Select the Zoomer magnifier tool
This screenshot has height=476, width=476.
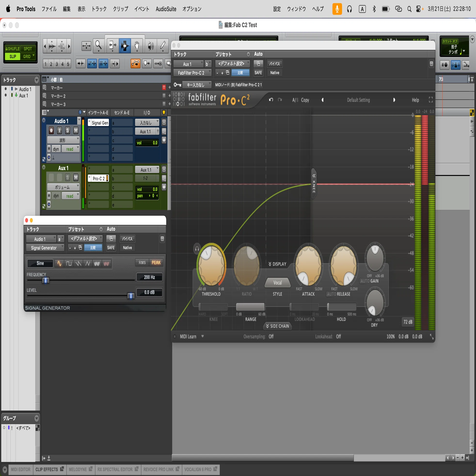tap(99, 46)
